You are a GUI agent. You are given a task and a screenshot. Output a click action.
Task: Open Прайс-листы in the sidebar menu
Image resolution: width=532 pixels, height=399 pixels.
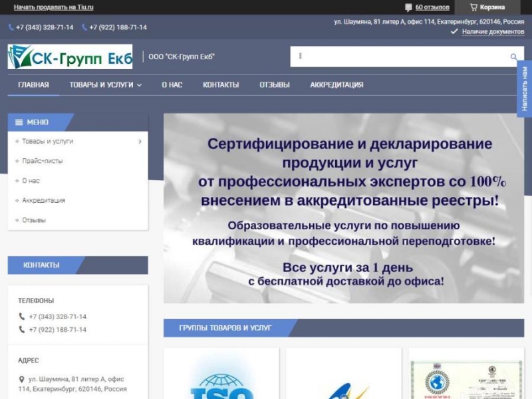[x=43, y=161]
